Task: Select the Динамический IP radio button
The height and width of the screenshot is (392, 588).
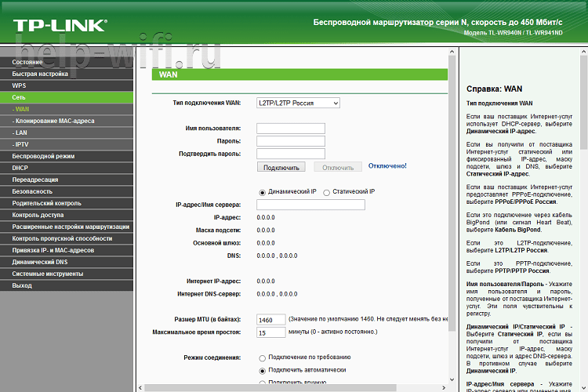Action: tap(262, 192)
